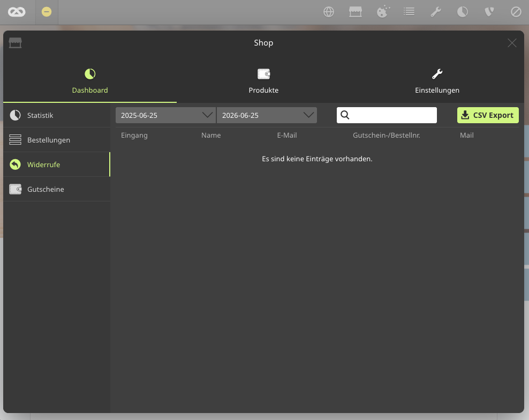Open the list lines icon in toolbar
This screenshot has height=420, width=529.
coord(409,12)
